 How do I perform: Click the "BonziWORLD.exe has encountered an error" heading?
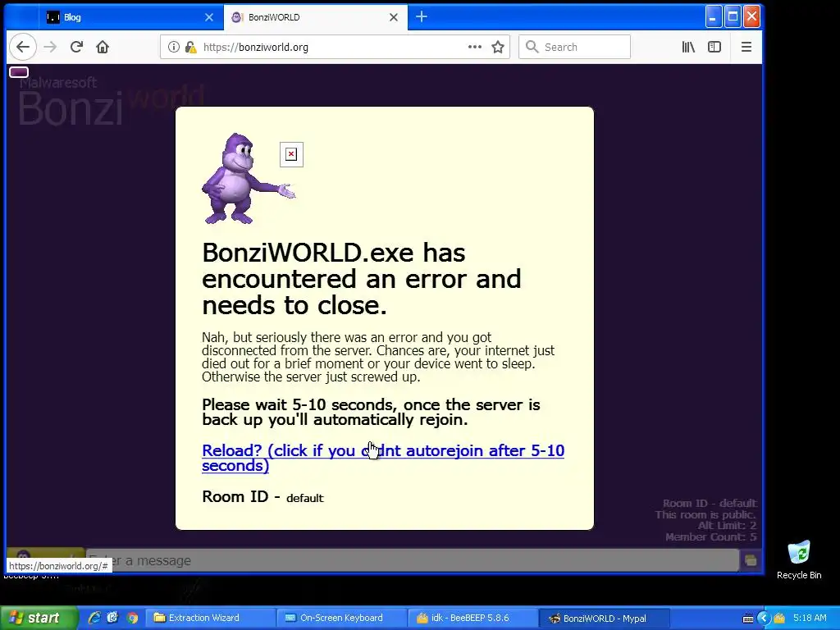point(361,279)
